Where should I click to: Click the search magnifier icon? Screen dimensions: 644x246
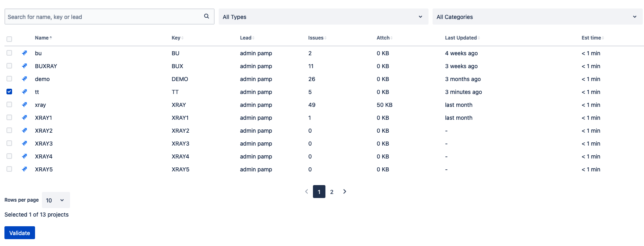(x=207, y=17)
